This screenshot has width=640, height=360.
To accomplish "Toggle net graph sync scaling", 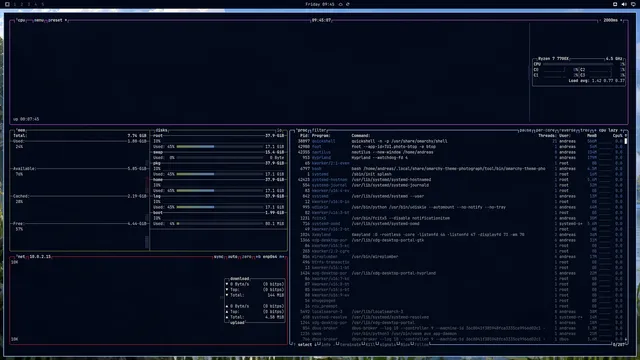I will [x=218, y=257].
